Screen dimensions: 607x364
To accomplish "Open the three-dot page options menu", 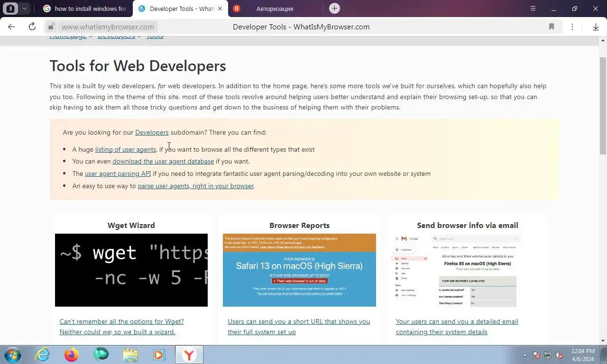I will 572,27.
